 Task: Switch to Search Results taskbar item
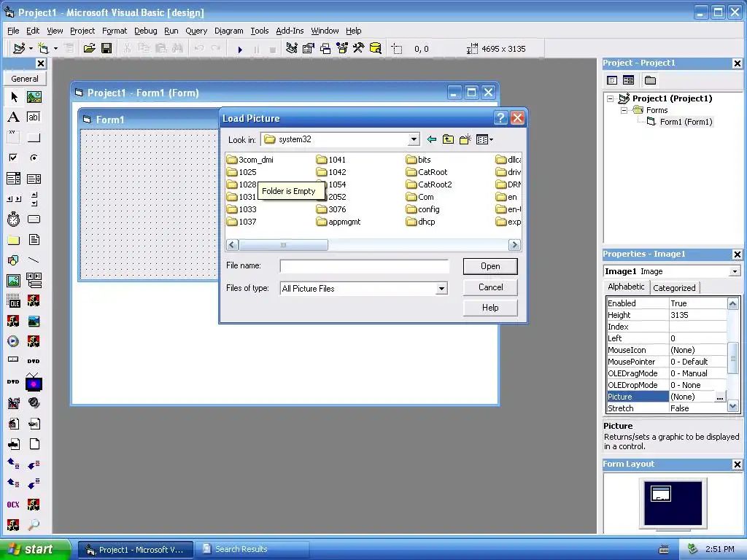252,550
